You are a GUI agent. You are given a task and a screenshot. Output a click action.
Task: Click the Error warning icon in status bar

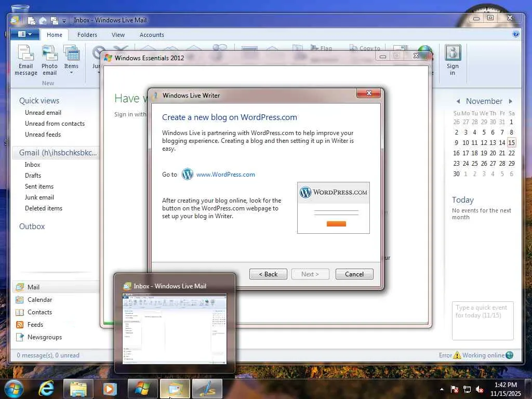click(x=457, y=355)
